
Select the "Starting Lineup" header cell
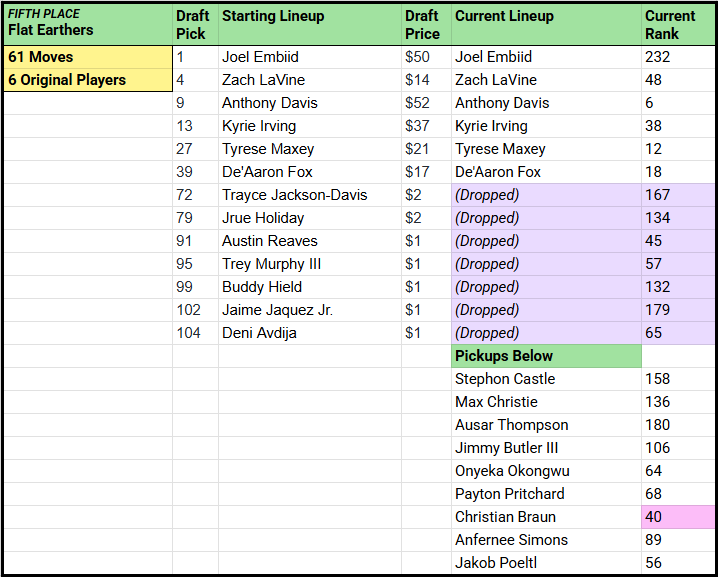(x=309, y=23)
